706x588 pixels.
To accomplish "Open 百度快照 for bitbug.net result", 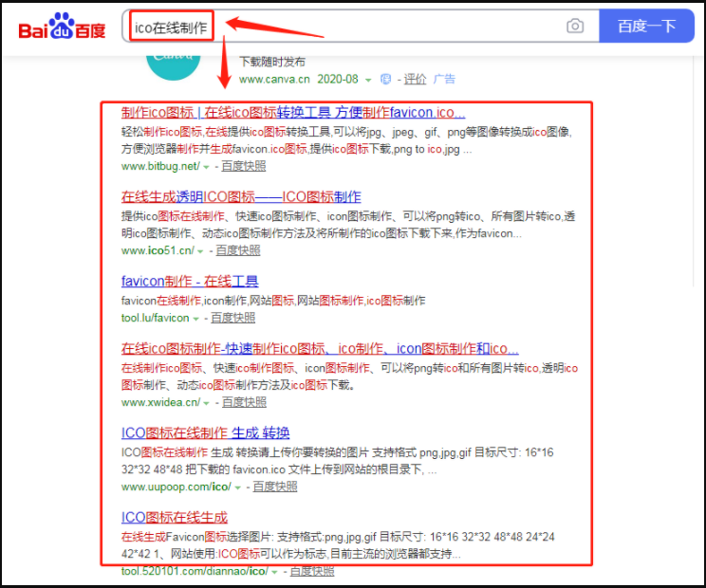I will coord(244,166).
